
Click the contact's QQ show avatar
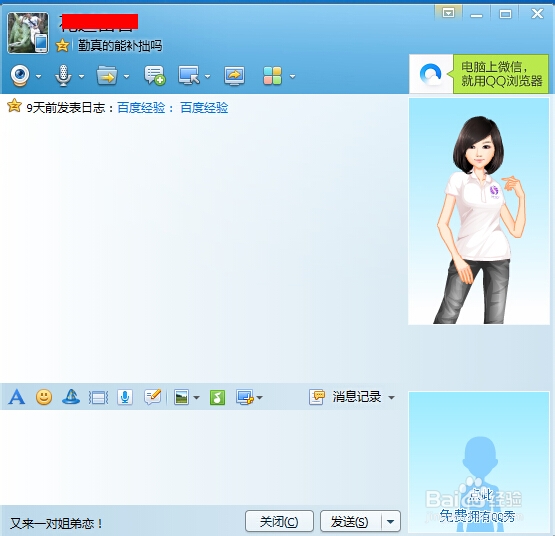(479, 211)
